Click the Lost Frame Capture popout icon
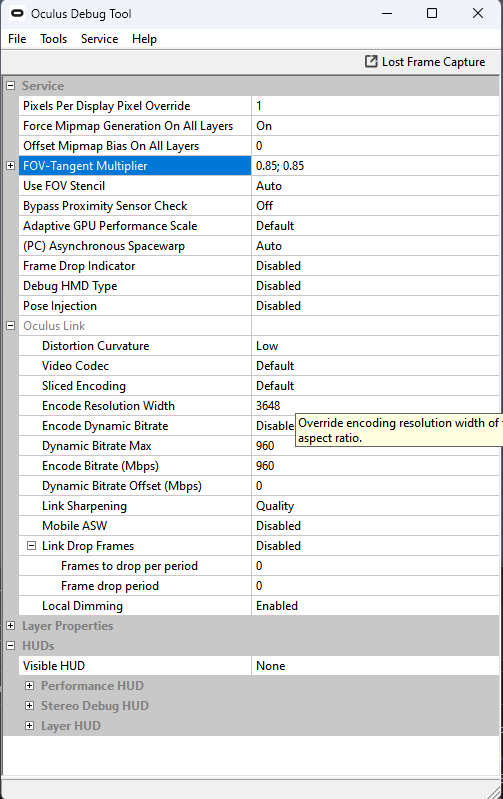This screenshot has width=503, height=799. coord(371,62)
